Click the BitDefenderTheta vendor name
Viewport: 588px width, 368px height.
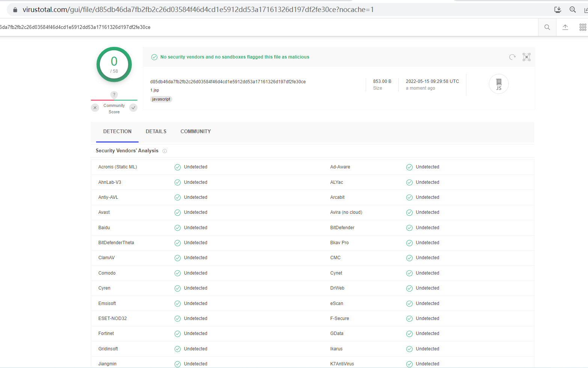point(116,243)
